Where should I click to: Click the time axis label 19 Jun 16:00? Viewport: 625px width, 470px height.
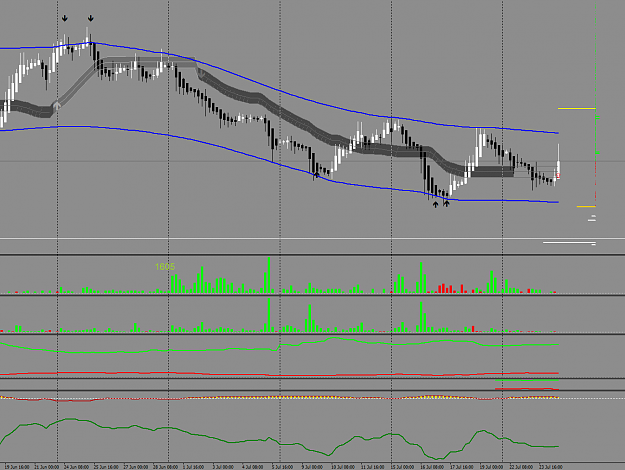(x=17, y=467)
